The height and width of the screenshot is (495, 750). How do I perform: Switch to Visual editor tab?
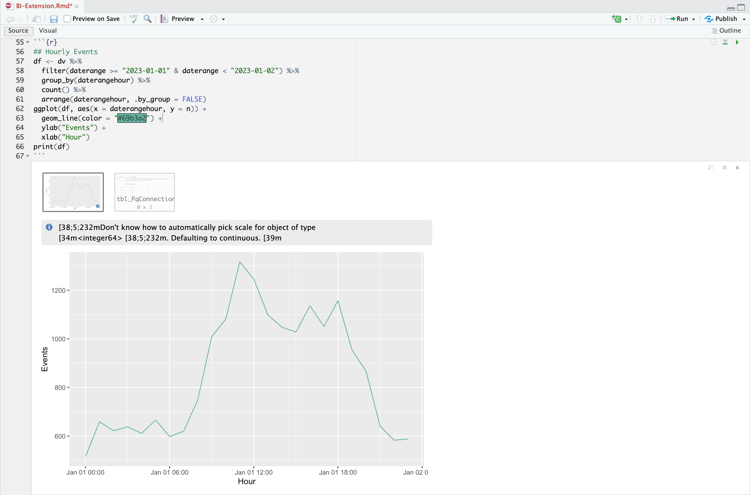(47, 31)
